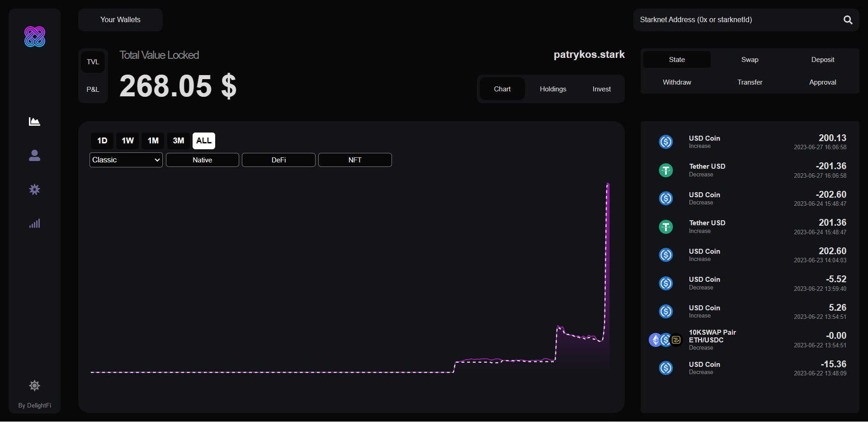This screenshot has width=868, height=422.
Task: Switch to the P&L view
Action: [x=93, y=90]
